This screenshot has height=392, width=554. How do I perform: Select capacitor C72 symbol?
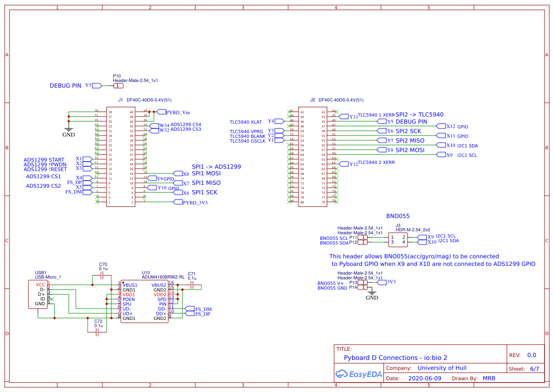(98, 333)
